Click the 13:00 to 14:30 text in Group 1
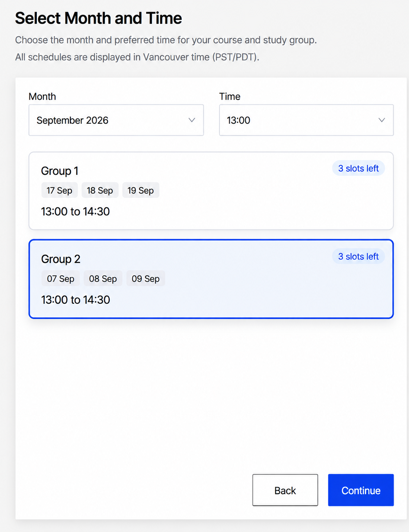409x532 pixels. 76,212
